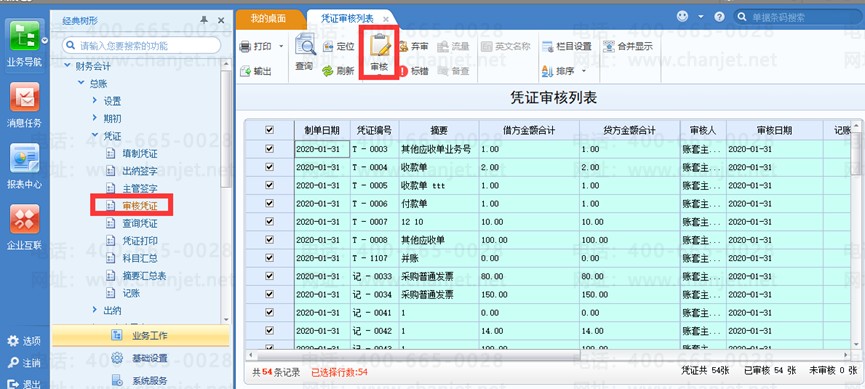Select 审核凭证 in the tree menu
The image size is (865, 389).
(x=140, y=205)
